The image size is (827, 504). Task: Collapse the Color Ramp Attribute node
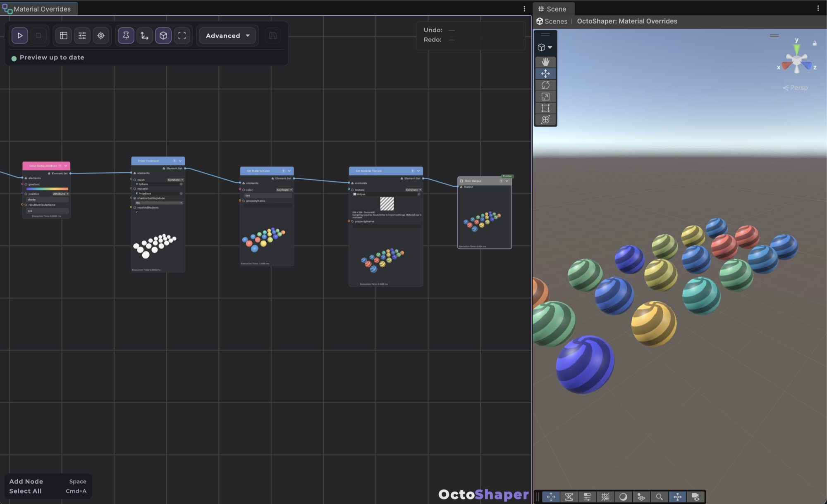coord(66,166)
